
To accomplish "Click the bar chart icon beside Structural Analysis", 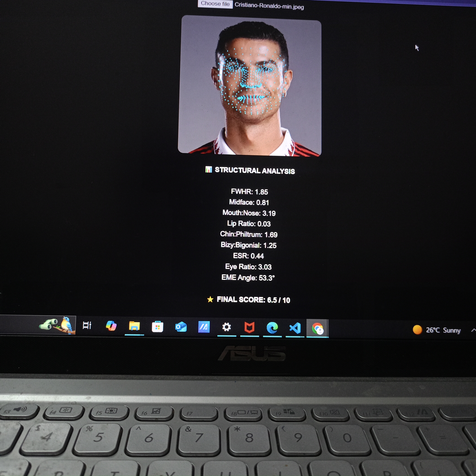I will tap(208, 170).
